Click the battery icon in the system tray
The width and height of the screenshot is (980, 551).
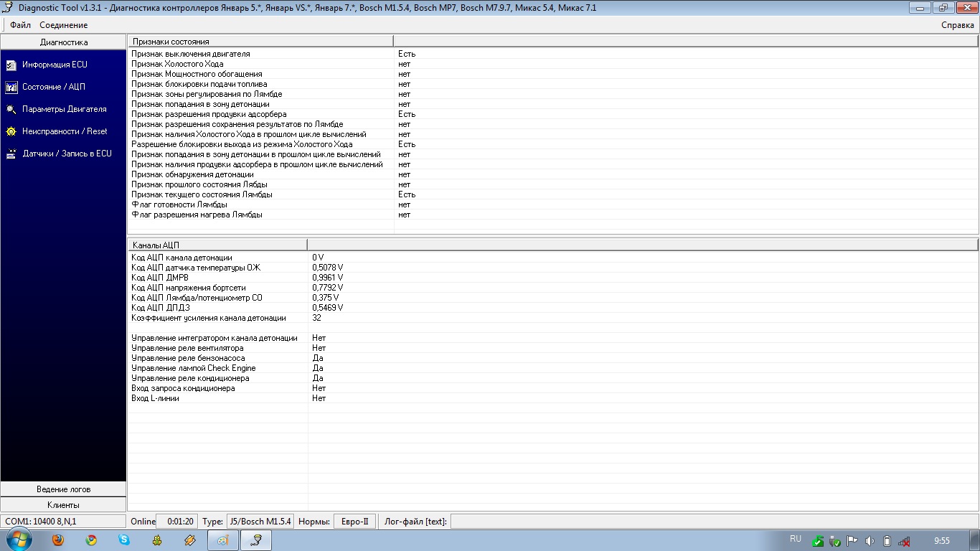[887, 541]
